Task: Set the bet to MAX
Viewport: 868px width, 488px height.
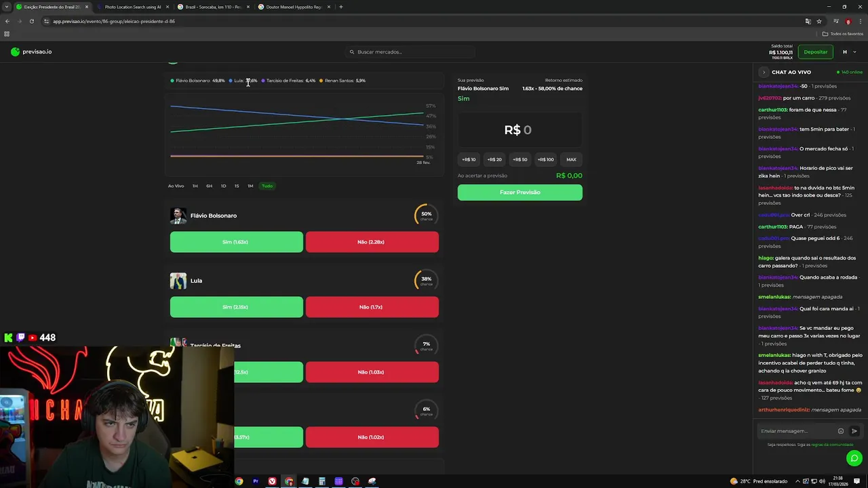Action: point(571,159)
